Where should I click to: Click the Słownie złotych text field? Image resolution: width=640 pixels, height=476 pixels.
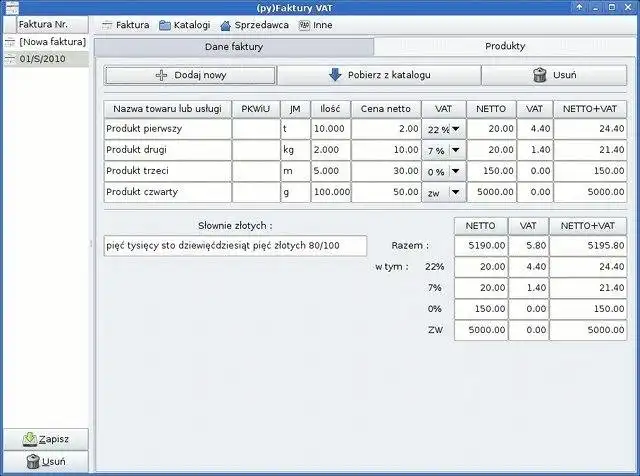pos(235,246)
